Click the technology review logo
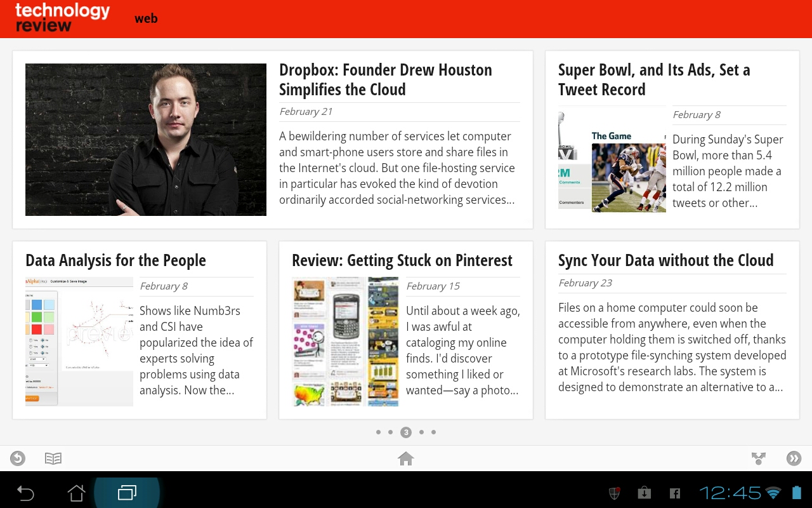 62,18
